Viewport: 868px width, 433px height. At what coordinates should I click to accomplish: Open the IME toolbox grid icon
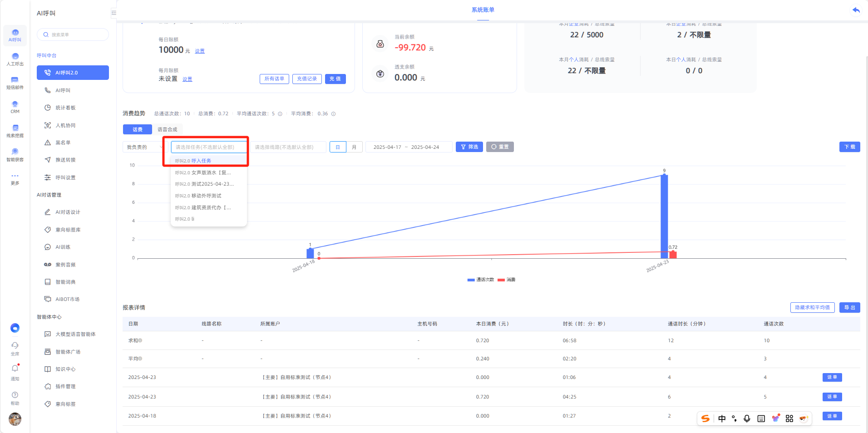pos(789,418)
